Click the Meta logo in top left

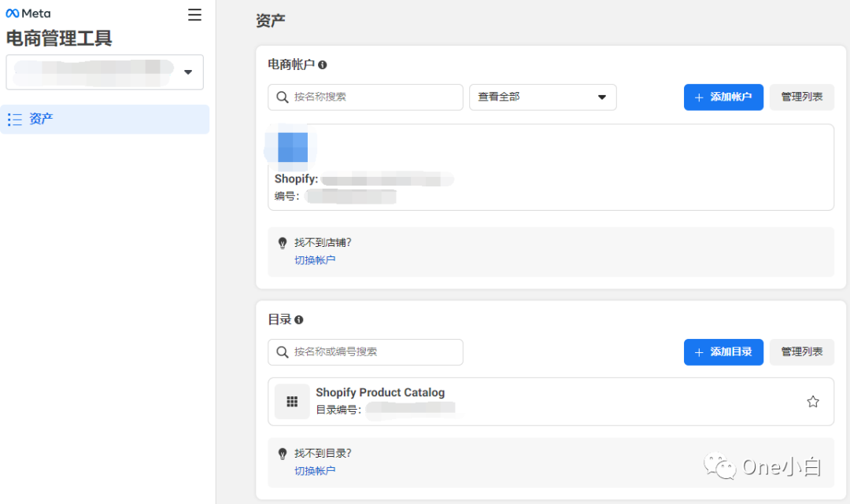(x=28, y=13)
